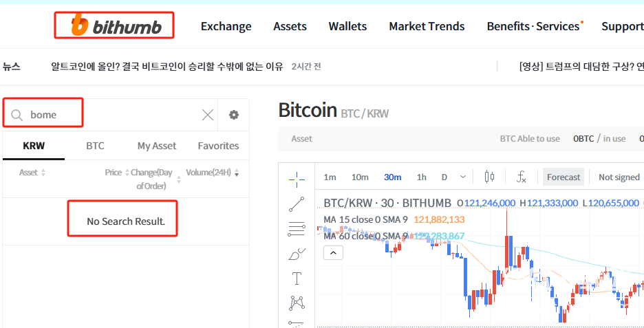The image size is (644, 328).
Task: Expand the chart interval dropdown arrow
Action: [463, 177]
